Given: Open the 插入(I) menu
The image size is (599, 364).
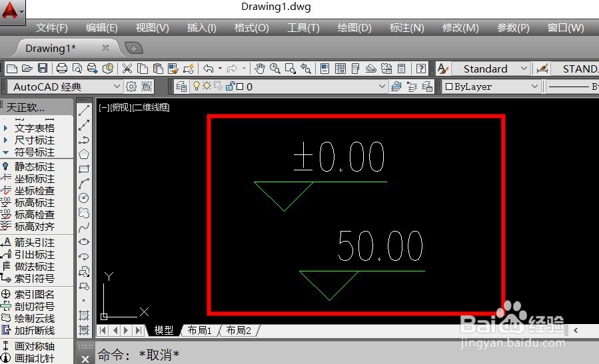Looking at the screenshot, I should [x=201, y=28].
